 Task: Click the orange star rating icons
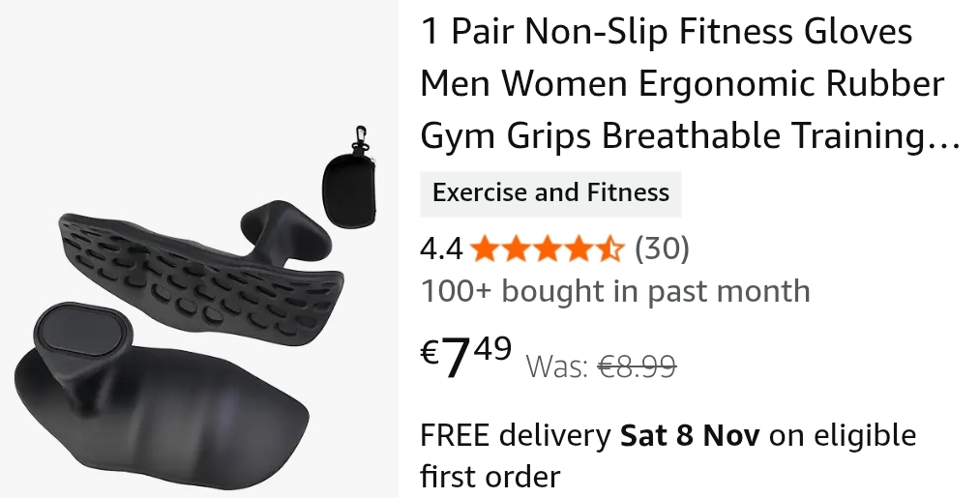(548, 249)
